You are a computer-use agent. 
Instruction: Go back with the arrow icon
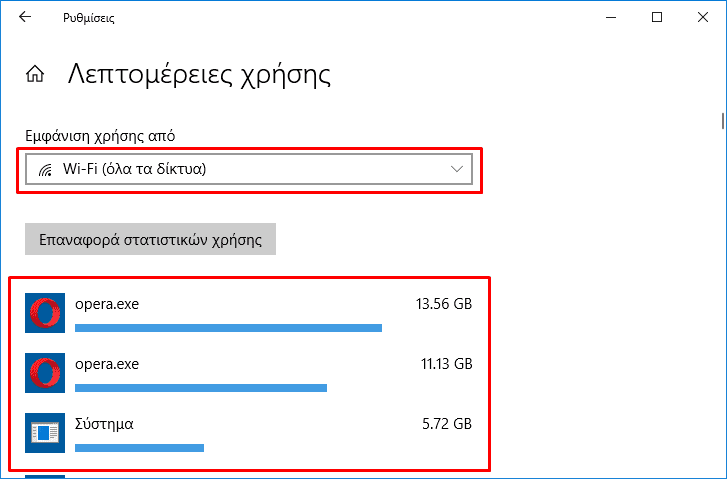tap(25, 17)
